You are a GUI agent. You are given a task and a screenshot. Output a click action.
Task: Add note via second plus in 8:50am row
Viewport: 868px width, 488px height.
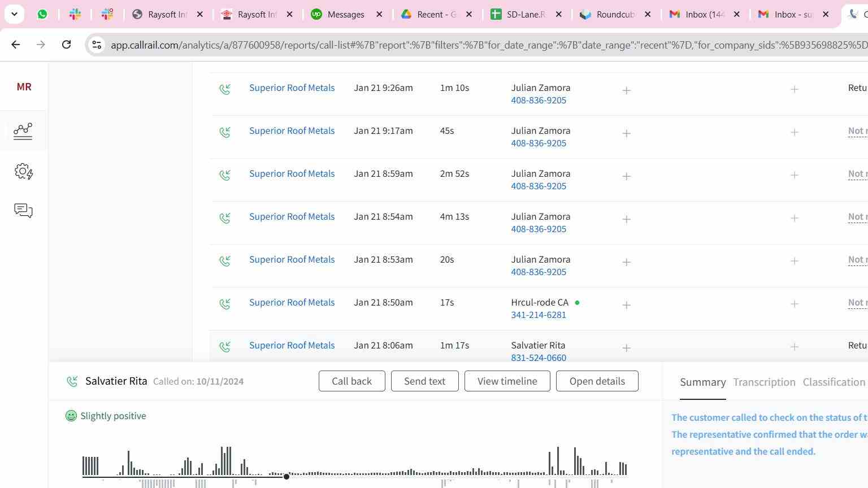(794, 304)
